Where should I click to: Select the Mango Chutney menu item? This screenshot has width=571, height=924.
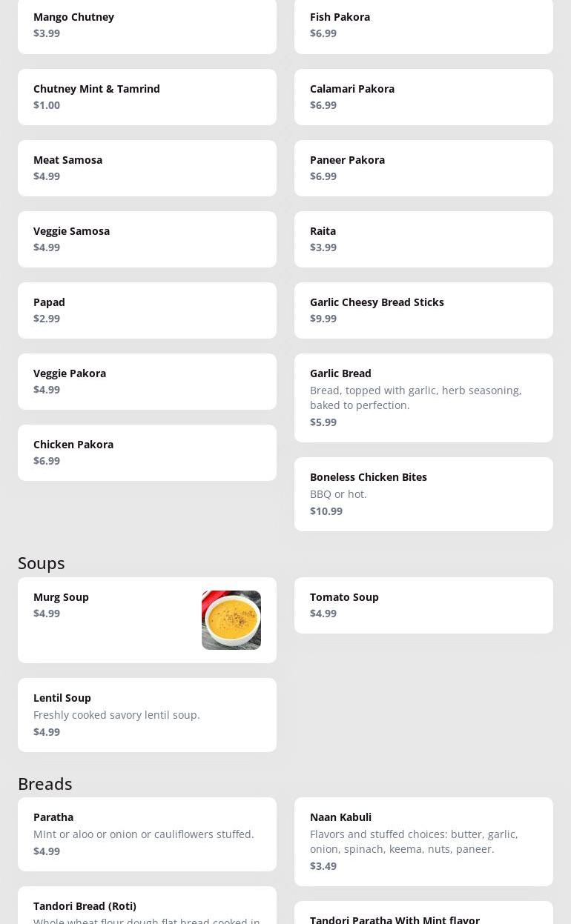tap(147, 25)
